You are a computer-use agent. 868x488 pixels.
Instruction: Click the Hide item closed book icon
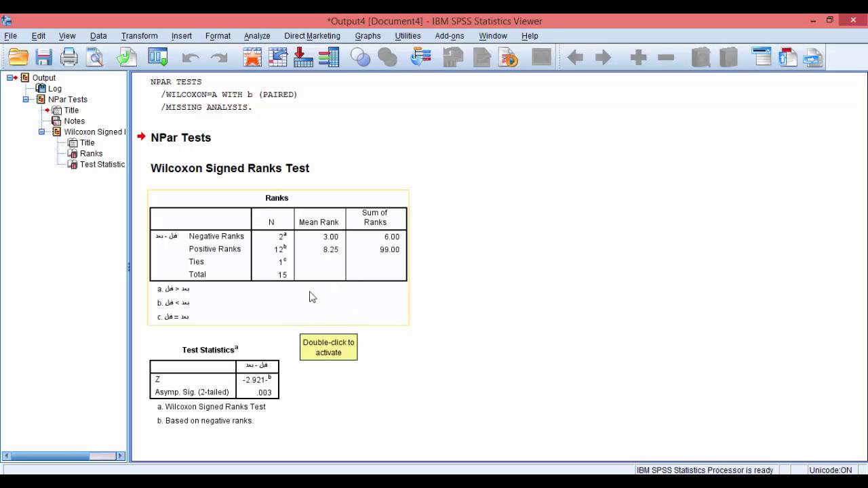tap(728, 58)
